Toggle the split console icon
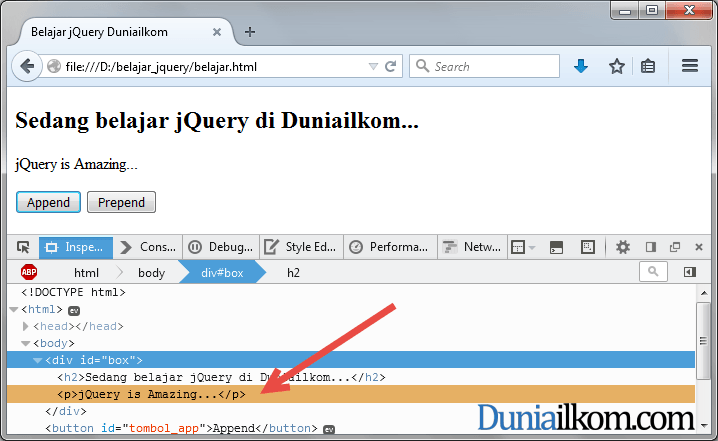The width and height of the screenshot is (718, 441). pos(556,247)
